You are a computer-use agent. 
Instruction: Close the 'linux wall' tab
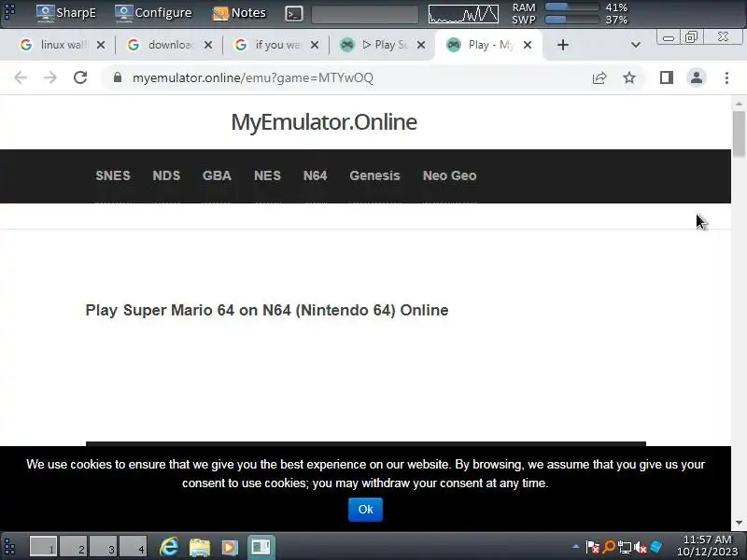[101, 45]
